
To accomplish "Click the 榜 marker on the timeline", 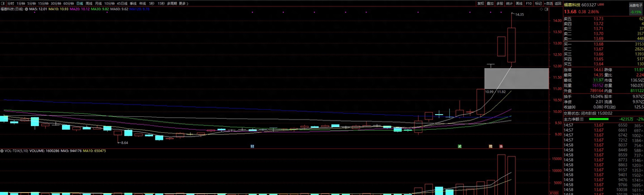I will 490,146.
